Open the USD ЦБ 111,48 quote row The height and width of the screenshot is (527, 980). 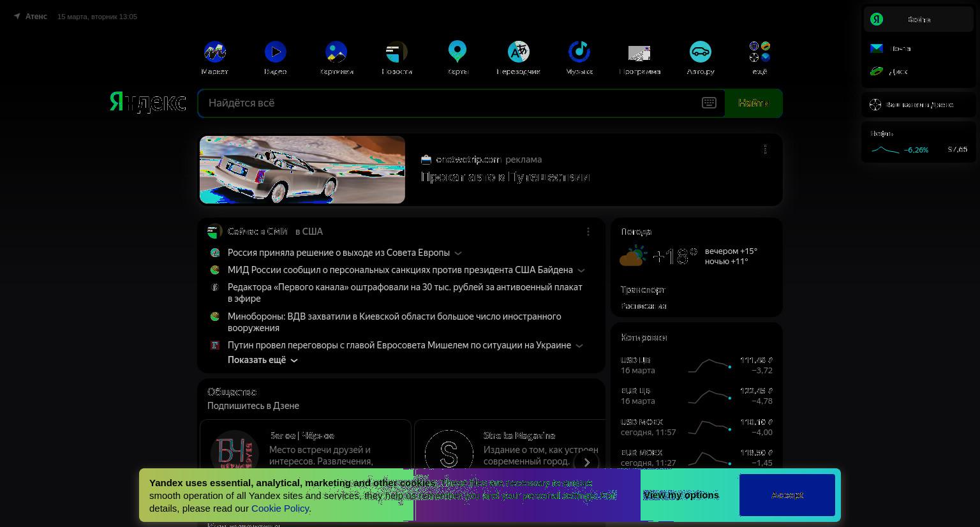click(697, 365)
